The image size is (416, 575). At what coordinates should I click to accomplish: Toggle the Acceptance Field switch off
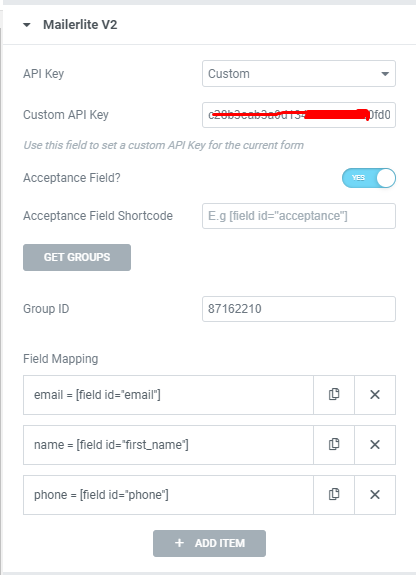(x=369, y=178)
